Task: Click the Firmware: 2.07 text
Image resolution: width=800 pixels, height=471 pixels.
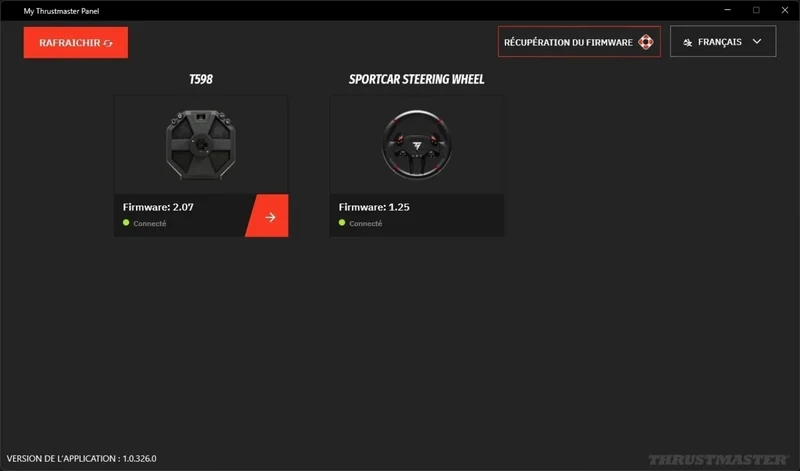Action: point(158,207)
